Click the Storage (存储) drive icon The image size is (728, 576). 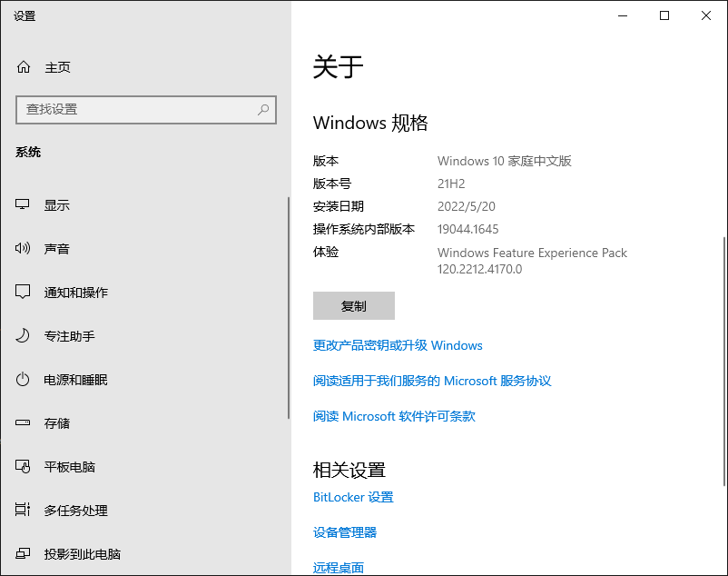(x=24, y=423)
